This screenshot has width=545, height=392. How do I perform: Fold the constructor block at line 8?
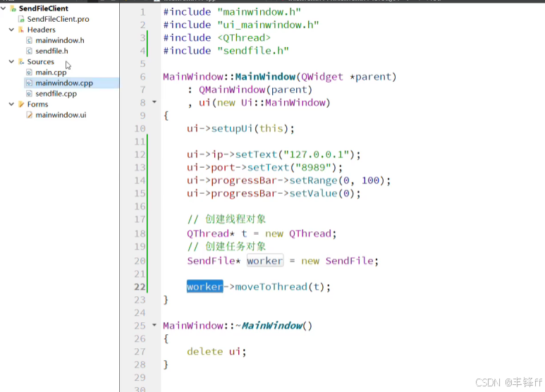154,102
